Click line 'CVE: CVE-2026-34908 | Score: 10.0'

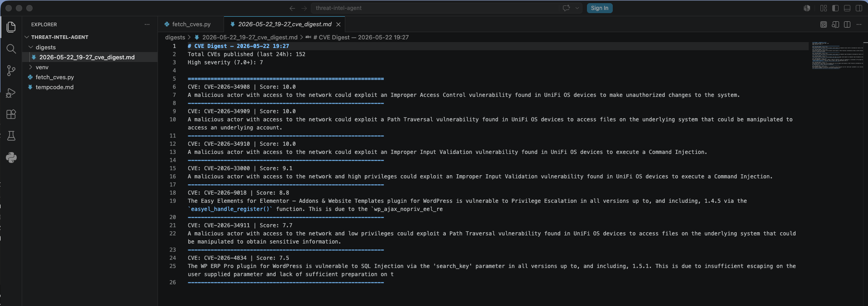coord(242,87)
